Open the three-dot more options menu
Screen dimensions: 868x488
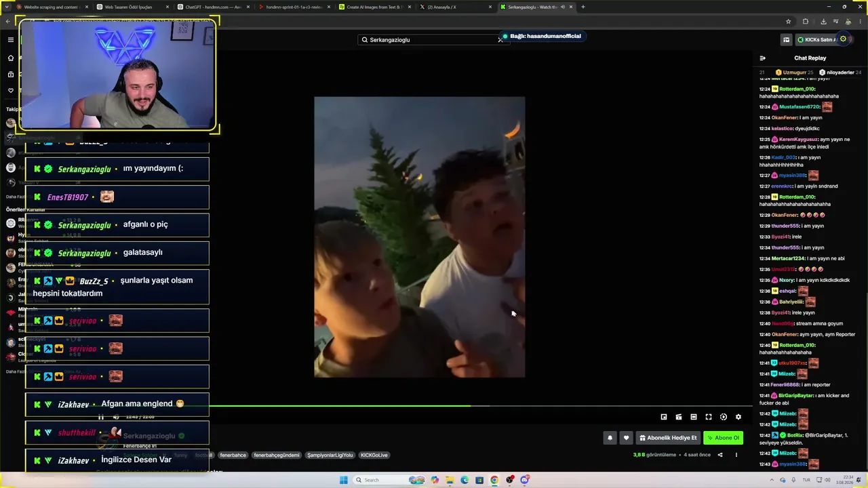click(x=736, y=455)
